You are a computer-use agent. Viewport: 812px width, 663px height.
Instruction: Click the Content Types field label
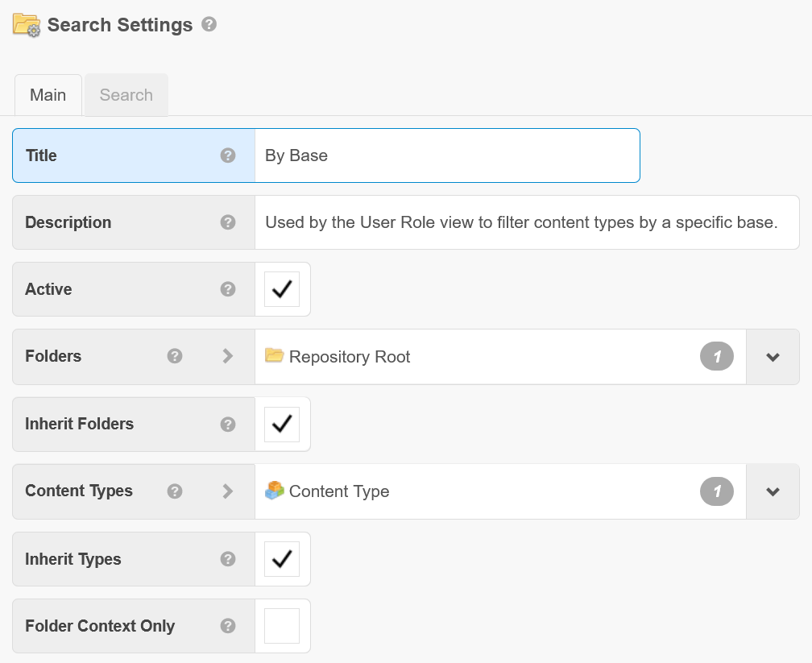[79, 491]
